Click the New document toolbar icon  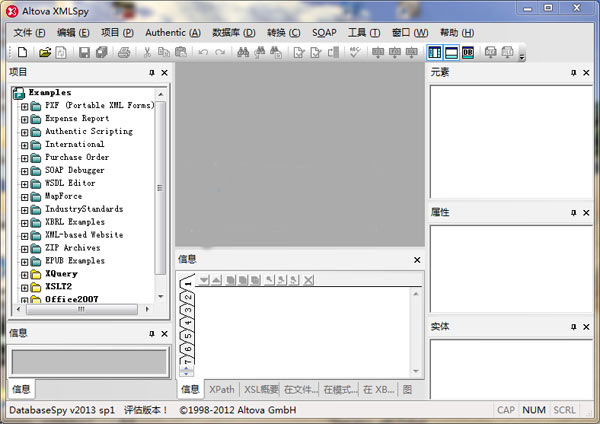pos(22,52)
